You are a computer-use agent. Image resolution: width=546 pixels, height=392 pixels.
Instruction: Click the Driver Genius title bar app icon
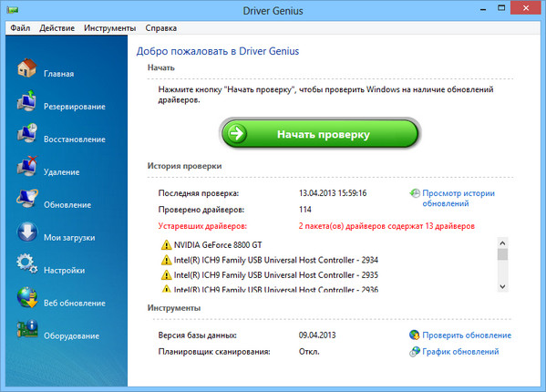point(12,10)
